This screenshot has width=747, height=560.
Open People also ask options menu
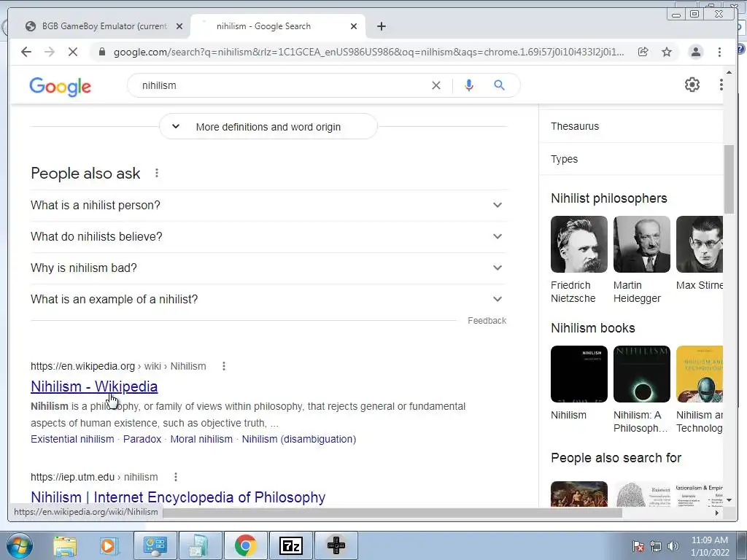[x=157, y=173]
